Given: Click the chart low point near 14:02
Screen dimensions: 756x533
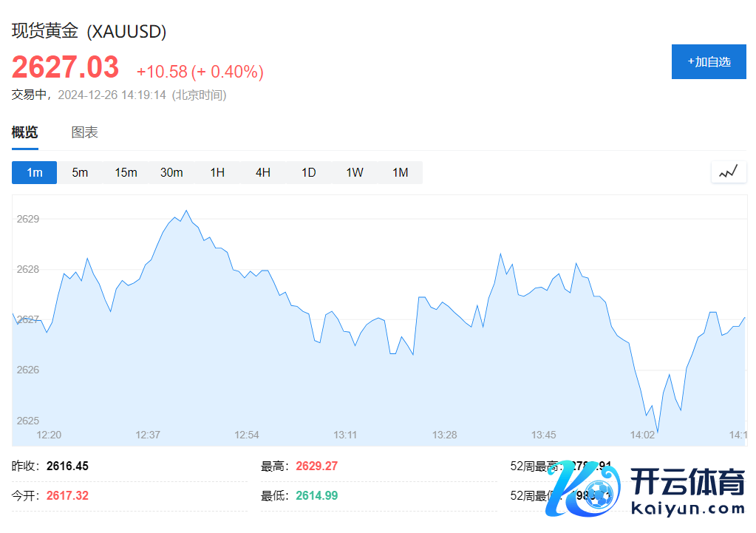Looking at the screenshot, I should point(657,432).
